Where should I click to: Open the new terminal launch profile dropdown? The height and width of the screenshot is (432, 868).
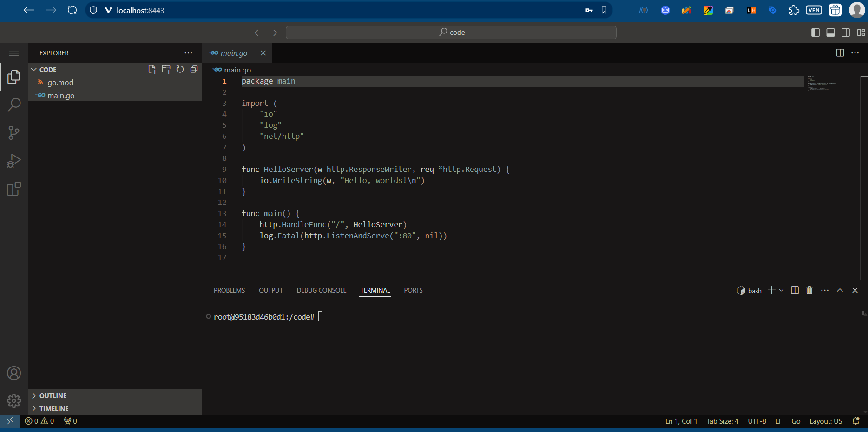click(x=782, y=290)
